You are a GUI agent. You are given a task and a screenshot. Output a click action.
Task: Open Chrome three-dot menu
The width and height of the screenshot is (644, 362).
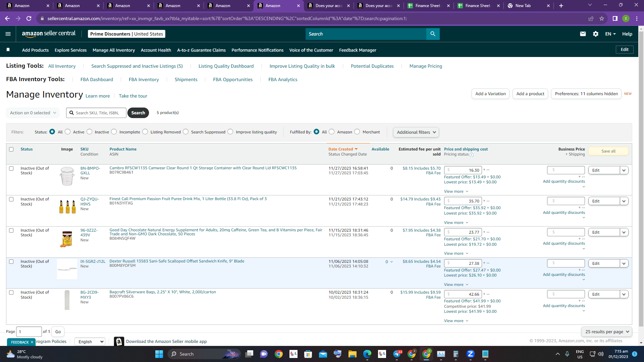point(637,18)
